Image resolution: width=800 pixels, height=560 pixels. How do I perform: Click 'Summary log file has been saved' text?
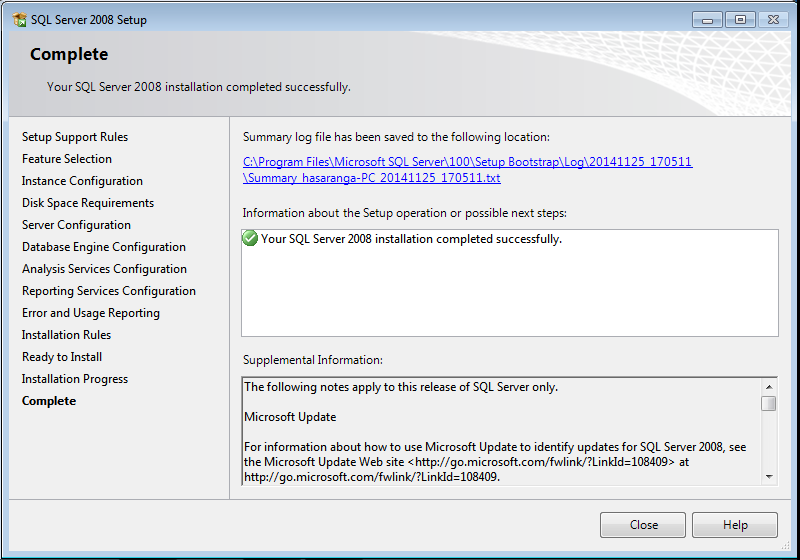[x=396, y=137]
